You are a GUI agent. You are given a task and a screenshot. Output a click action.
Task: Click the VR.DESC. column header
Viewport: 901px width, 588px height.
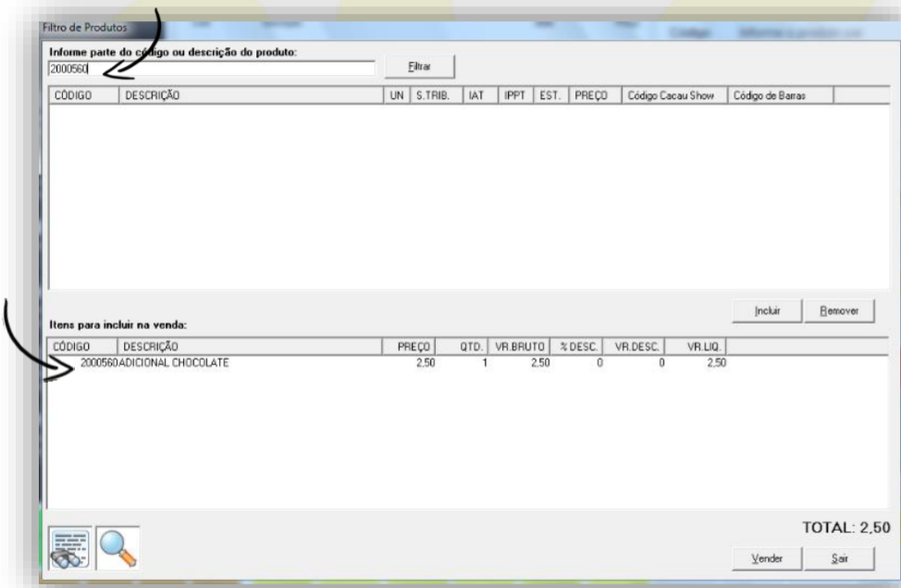(634, 347)
